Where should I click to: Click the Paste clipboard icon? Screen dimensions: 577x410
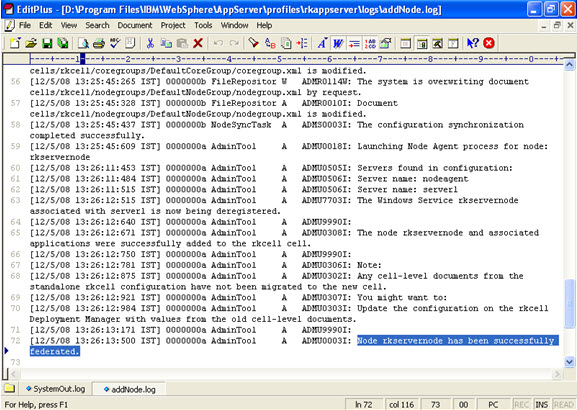click(x=182, y=43)
